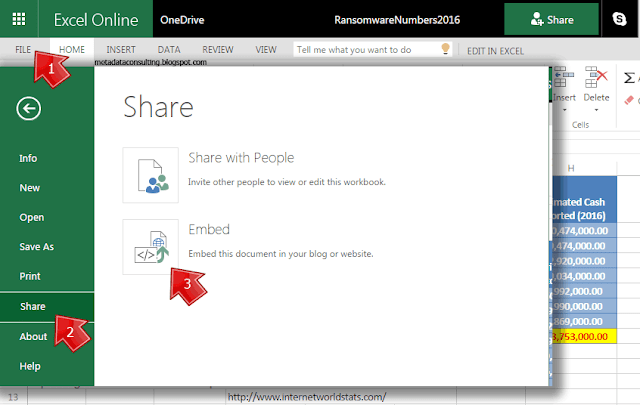Click the Tell me what you want field
The height and width of the screenshot is (405, 640).
pyautogui.click(x=366, y=49)
